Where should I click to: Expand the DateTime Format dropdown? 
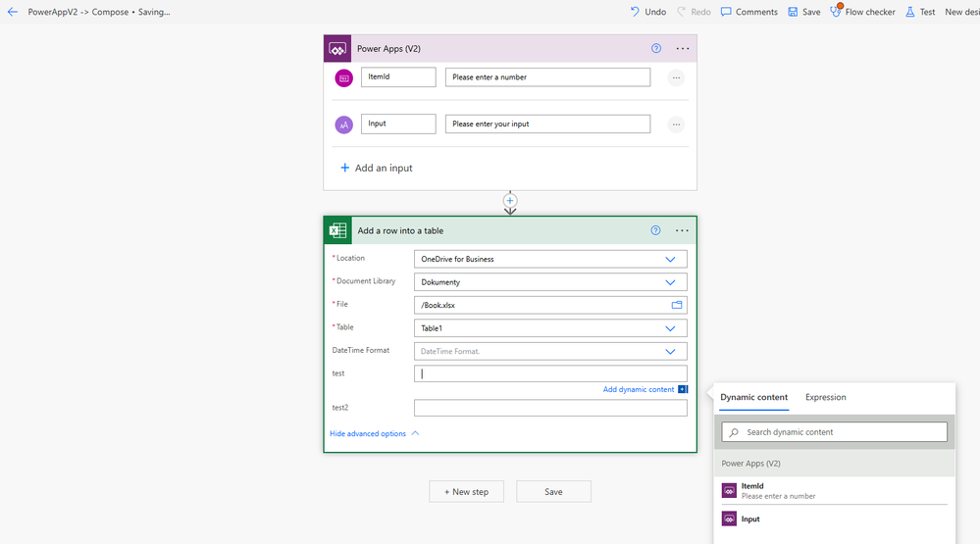click(670, 352)
